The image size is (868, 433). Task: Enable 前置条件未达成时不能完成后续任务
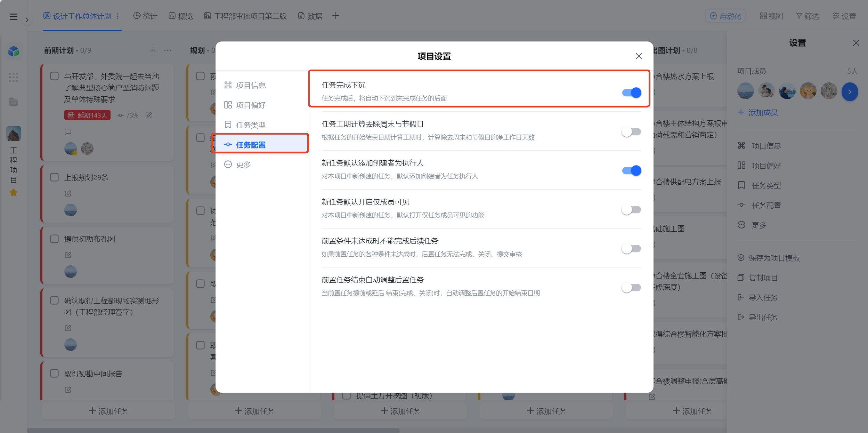click(631, 249)
